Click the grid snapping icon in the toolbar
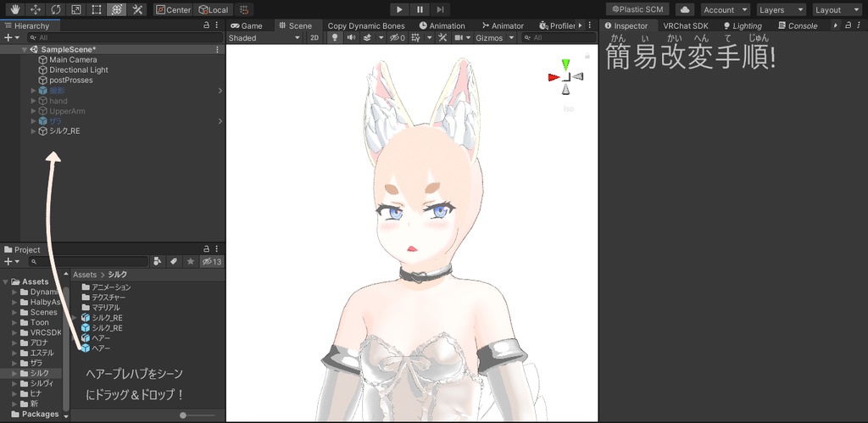The image size is (868, 423). pos(244,9)
